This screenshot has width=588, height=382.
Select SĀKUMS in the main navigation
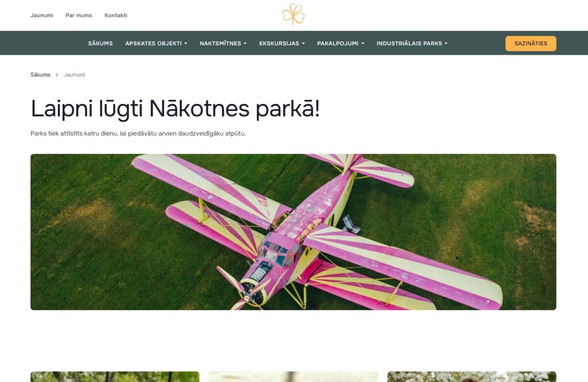pos(100,43)
